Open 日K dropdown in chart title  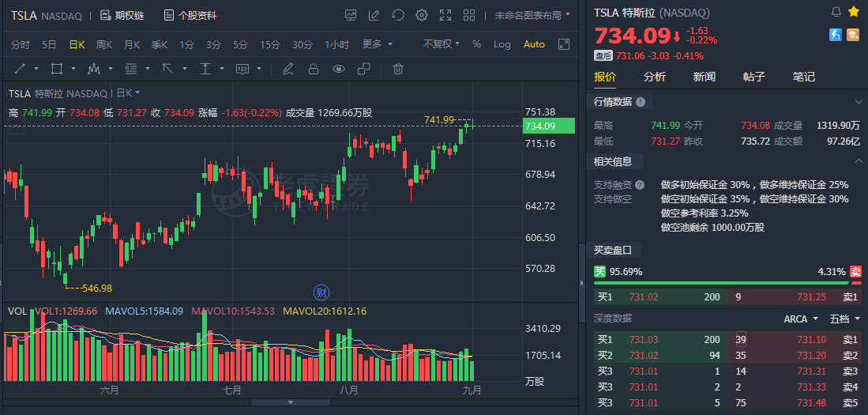coord(129,92)
